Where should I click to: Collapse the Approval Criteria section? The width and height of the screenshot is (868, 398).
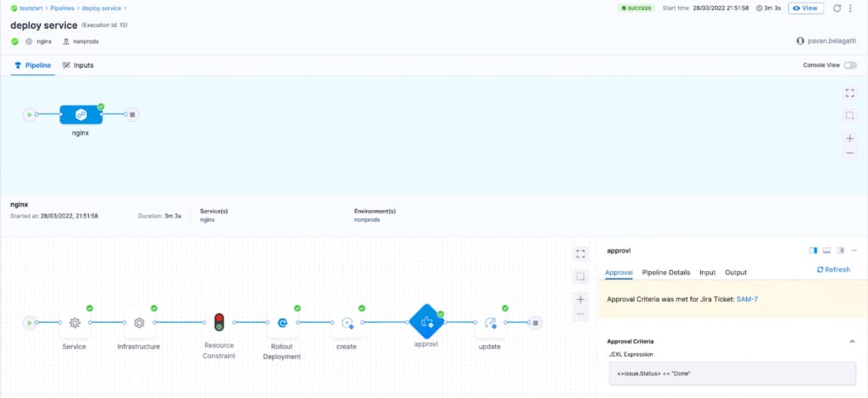852,341
